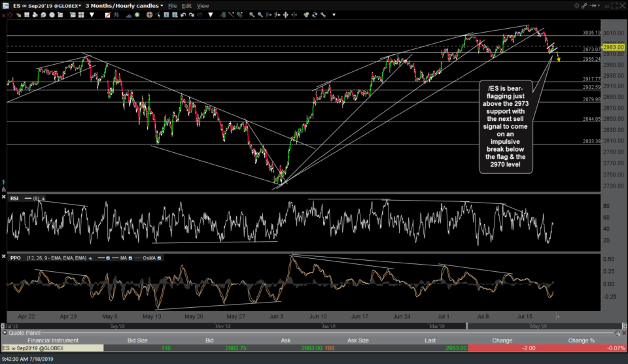
Task: Expand the second toolbar overflow arrow
Action: coord(211,15)
